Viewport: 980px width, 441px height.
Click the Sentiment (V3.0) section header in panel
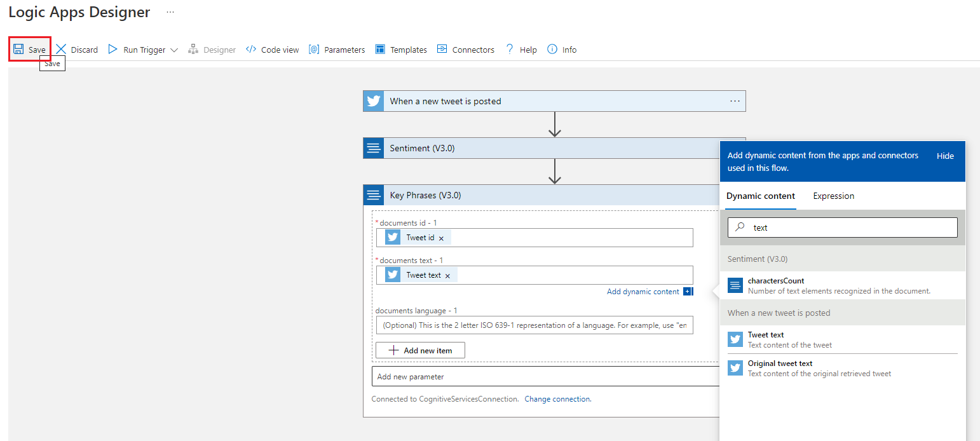(842, 259)
